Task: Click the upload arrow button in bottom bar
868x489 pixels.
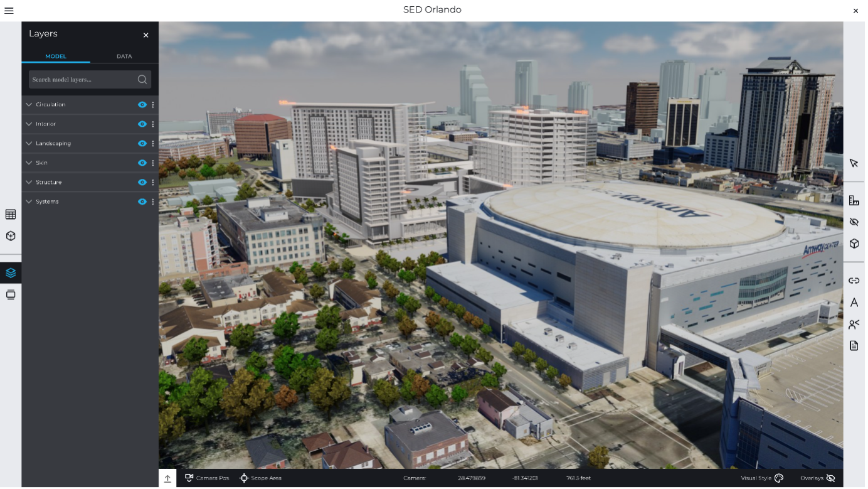Action: (167, 478)
